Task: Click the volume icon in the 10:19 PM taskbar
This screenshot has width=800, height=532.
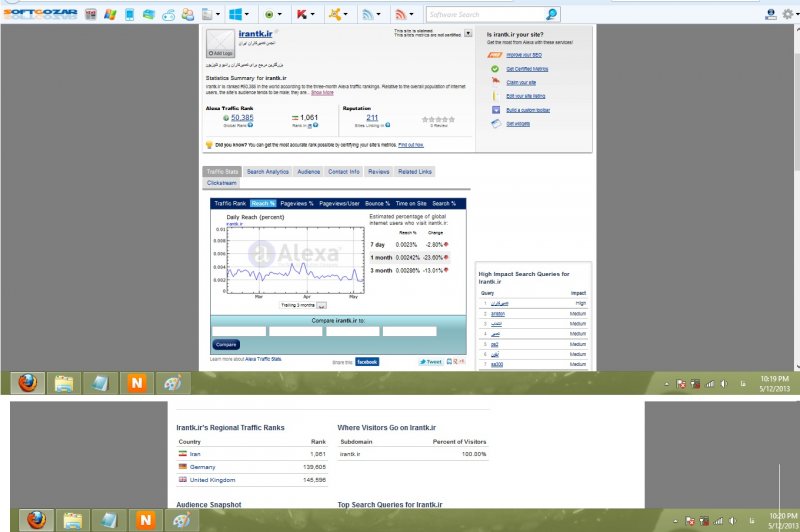Action: (x=724, y=384)
